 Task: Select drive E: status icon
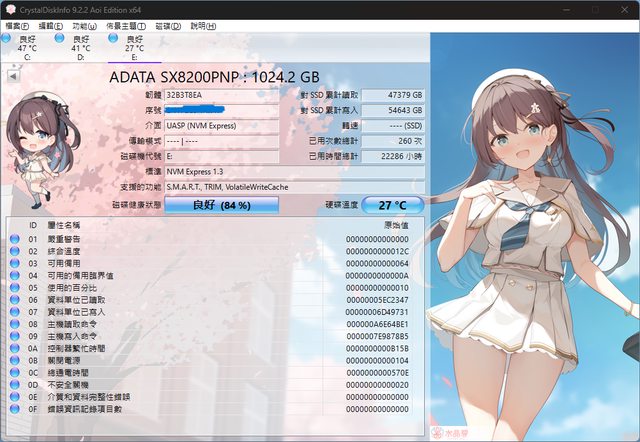(x=116, y=40)
